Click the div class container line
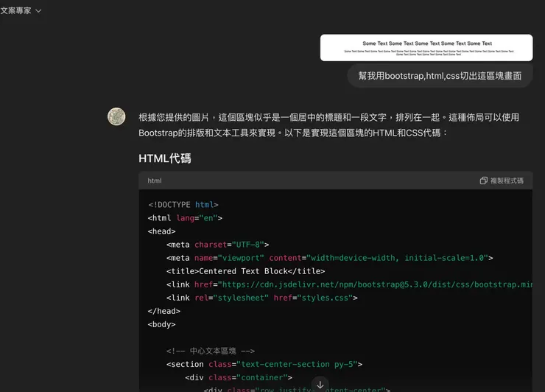 pos(239,377)
